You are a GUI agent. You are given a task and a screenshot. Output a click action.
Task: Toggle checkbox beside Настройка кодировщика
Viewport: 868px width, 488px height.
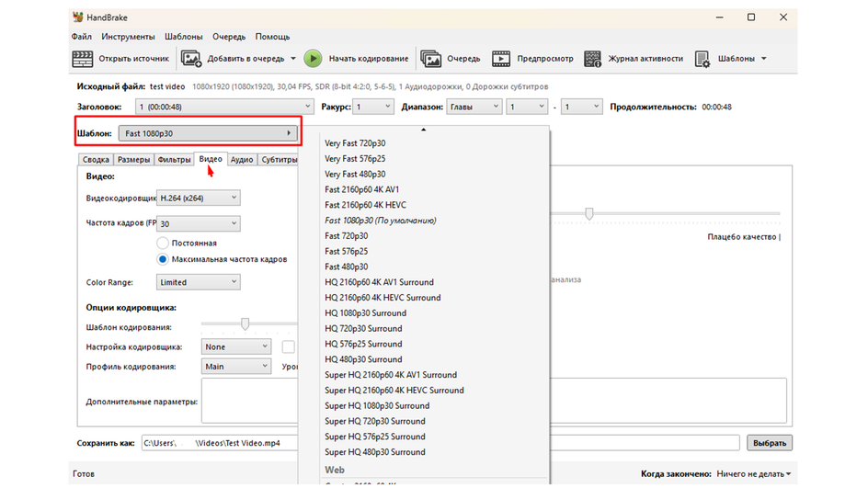click(289, 346)
